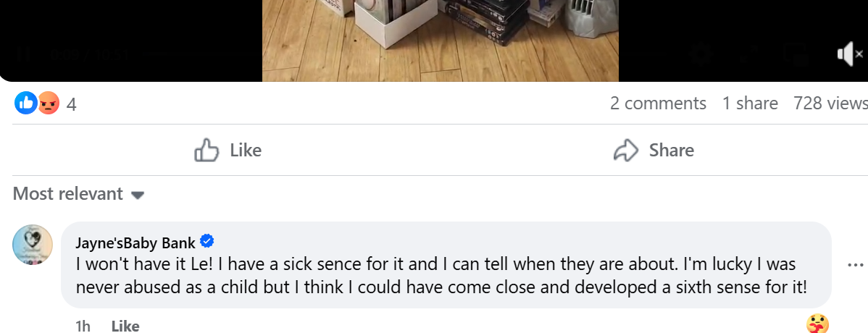Click the angry face reaction icon
Image resolution: width=868 pixels, height=333 pixels.
click(x=49, y=104)
